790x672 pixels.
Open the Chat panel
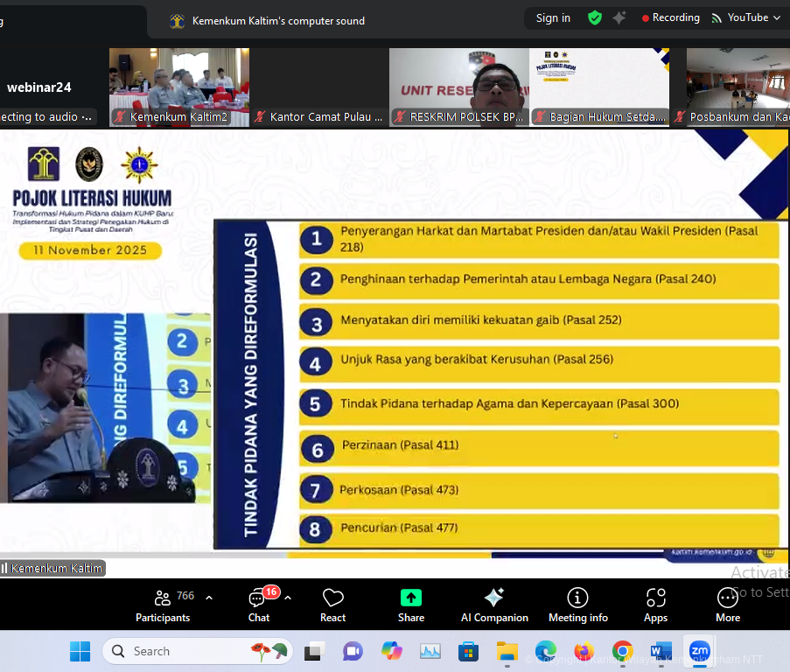(259, 605)
